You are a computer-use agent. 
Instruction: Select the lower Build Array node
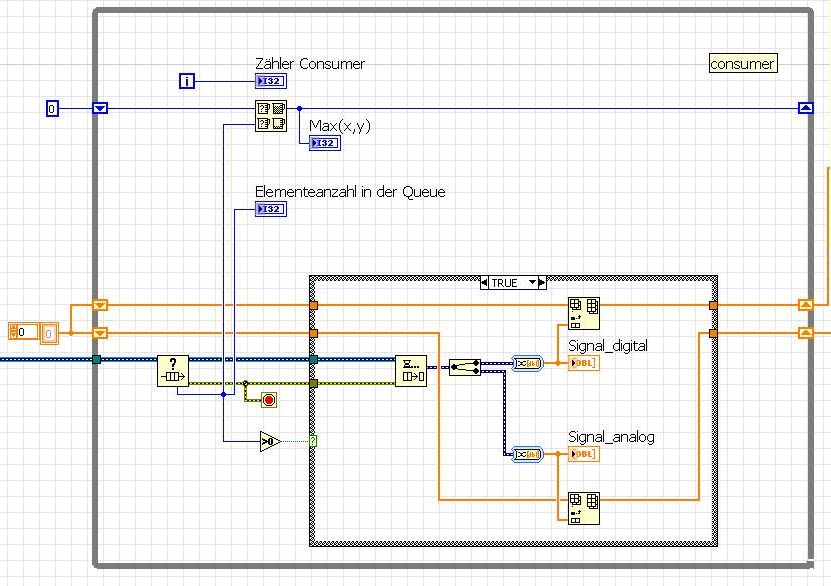click(584, 508)
